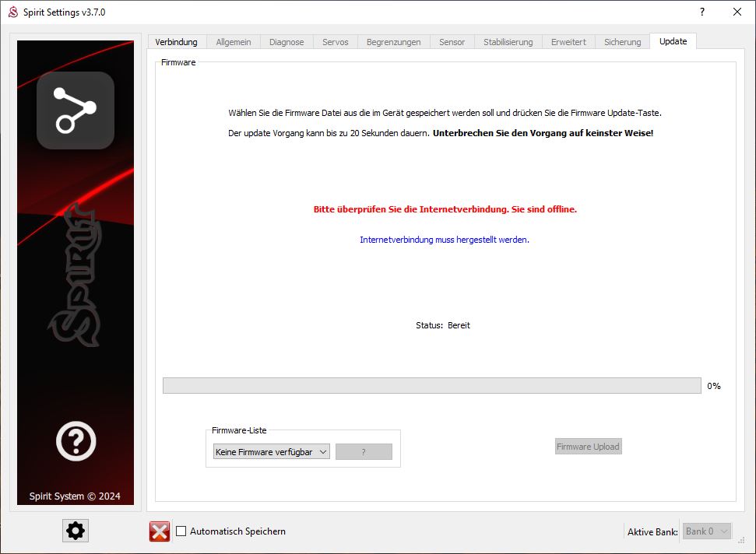This screenshot has width=756, height=554.
Task: Open help via the large question mark icon
Action: [x=76, y=442]
